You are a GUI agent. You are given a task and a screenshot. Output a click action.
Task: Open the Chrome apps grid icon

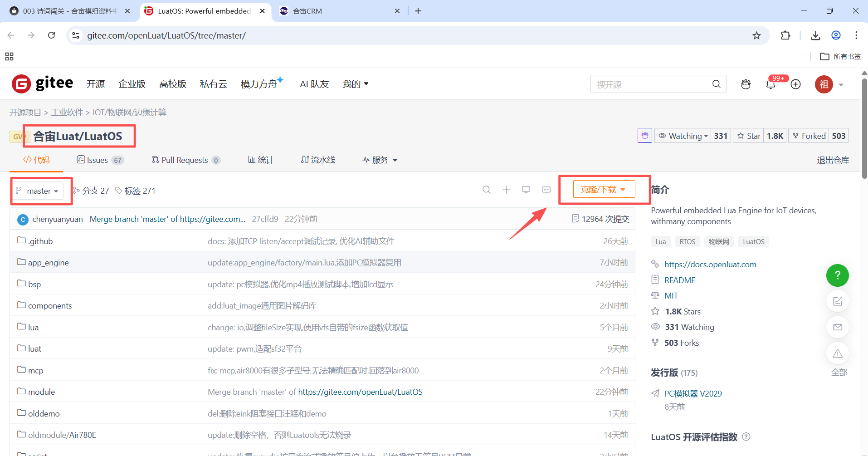click(9, 56)
